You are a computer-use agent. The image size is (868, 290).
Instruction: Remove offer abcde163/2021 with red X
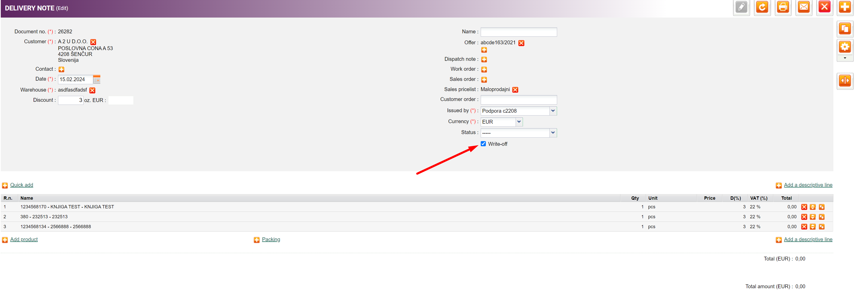tap(521, 43)
